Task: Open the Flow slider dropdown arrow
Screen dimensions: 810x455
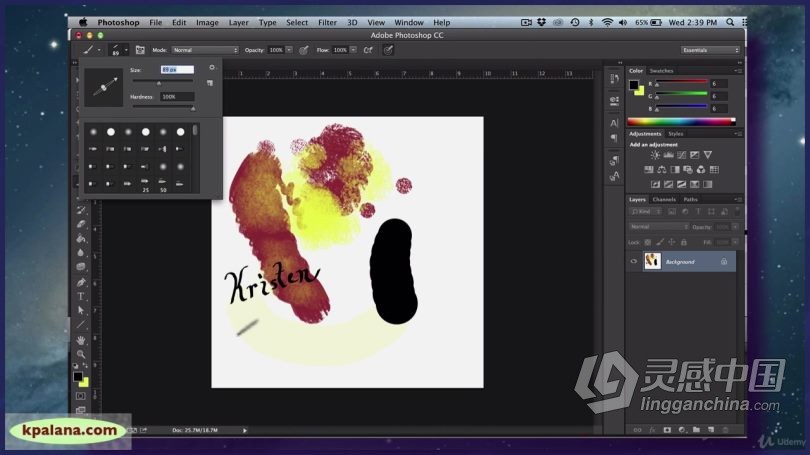Action: [353, 50]
